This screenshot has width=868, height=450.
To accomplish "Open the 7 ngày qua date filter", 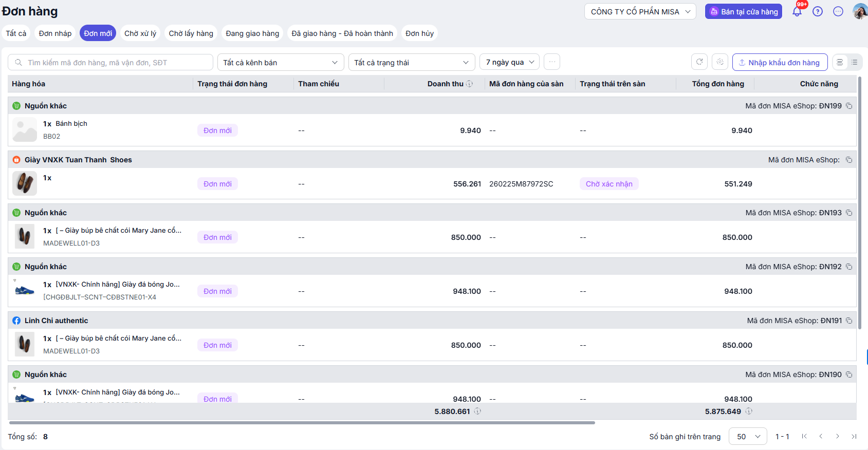I will pos(510,62).
